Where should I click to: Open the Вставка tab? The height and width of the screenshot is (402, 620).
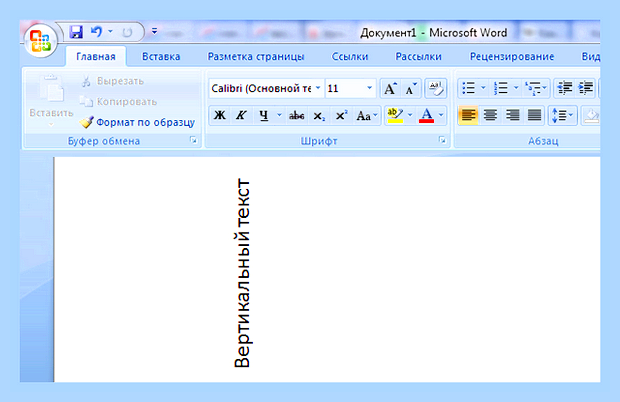(161, 57)
